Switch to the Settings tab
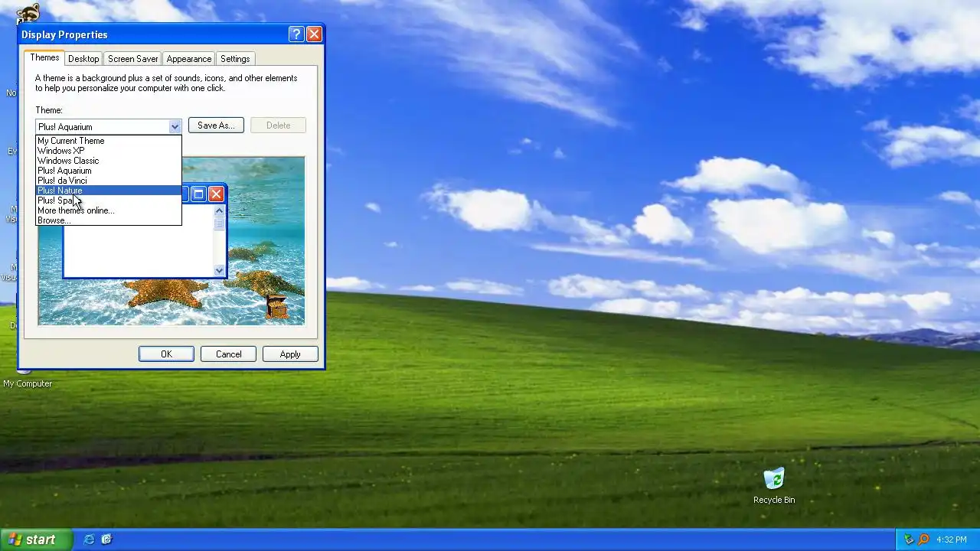The image size is (980, 551). (235, 59)
